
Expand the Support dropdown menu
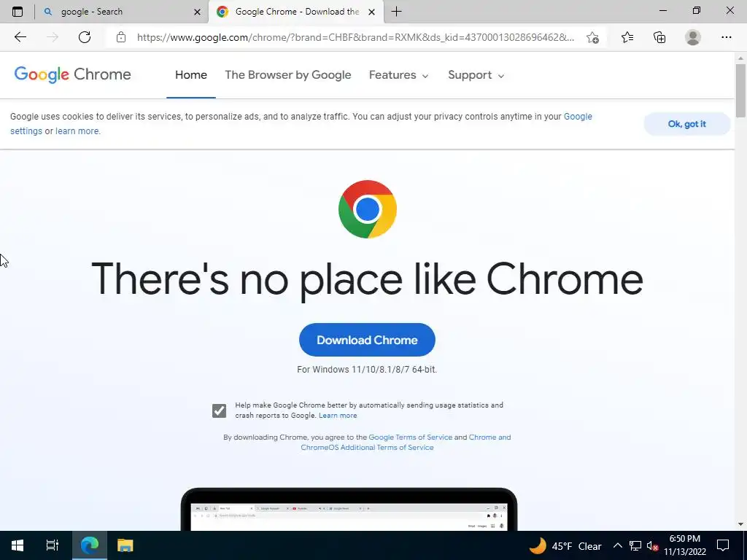[476, 75]
